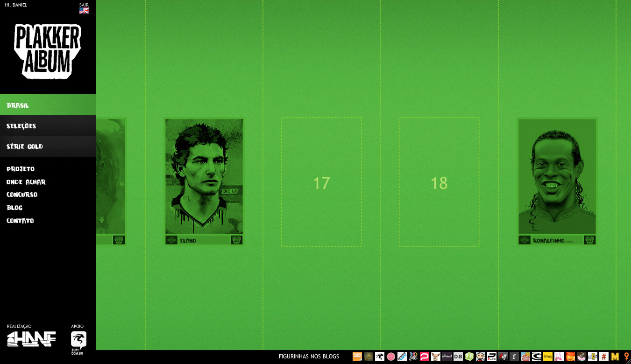Image resolution: width=631 pixels, height=364 pixels.
Task: Select empty sticker slot 17
Action: tap(321, 182)
